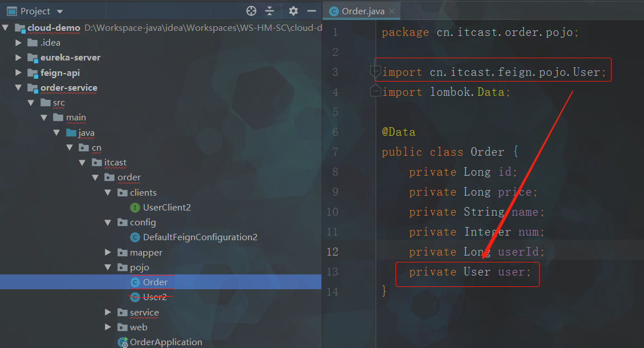Screen dimensions: 644x348
Task: Open the Project view dropdown arrow
Action: 59,11
